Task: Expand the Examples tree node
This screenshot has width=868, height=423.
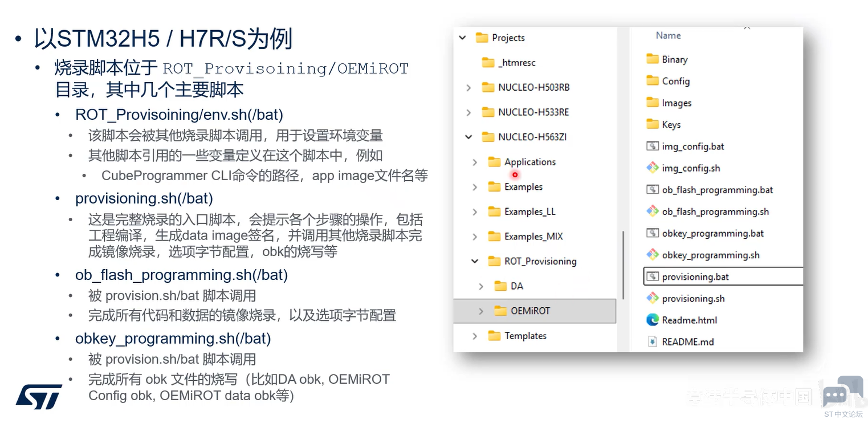Action: tap(475, 187)
